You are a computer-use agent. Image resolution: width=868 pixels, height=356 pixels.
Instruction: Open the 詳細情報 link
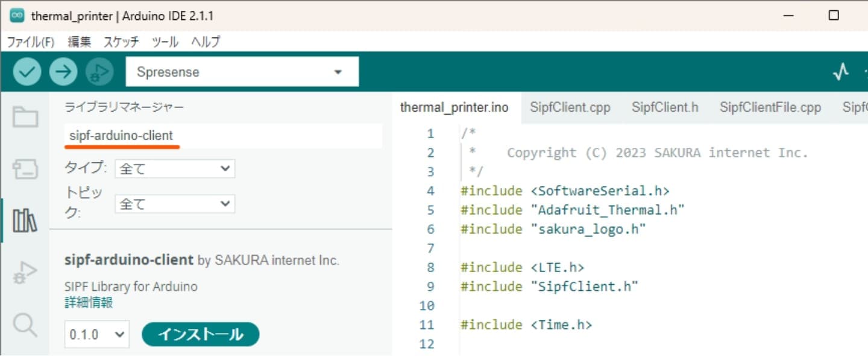click(89, 302)
